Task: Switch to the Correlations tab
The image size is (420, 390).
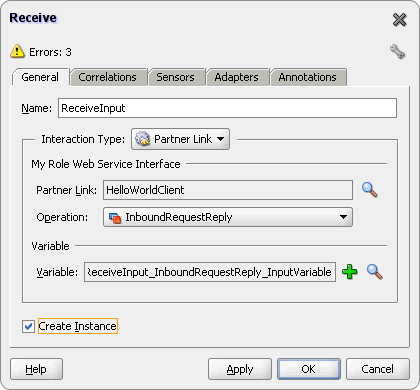Action: click(x=108, y=77)
